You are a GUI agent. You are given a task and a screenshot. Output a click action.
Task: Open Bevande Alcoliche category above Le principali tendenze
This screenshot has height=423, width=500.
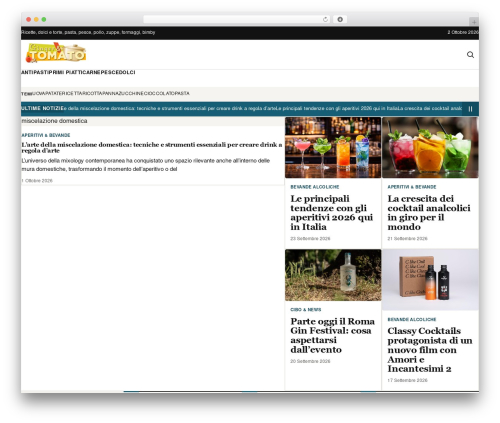click(315, 187)
